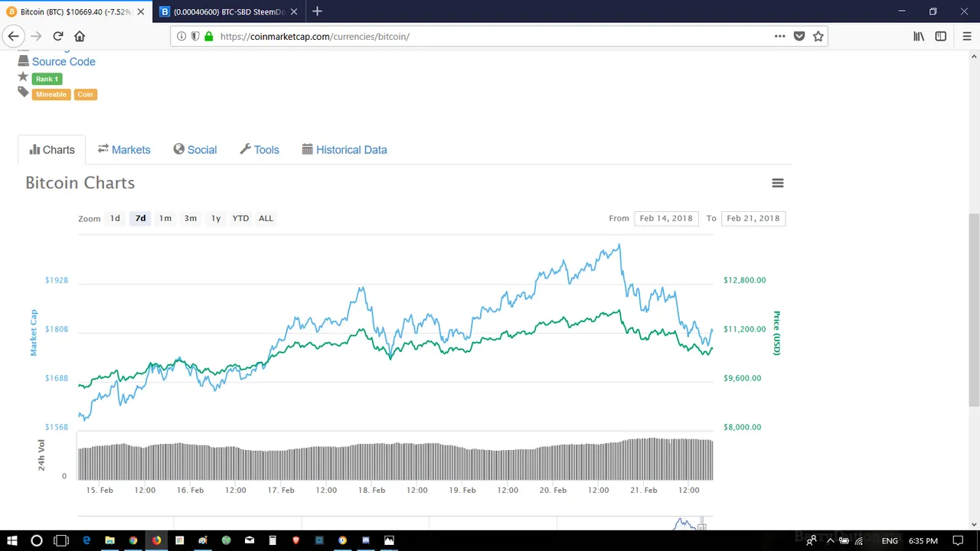Open the Tools tab

point(260,150)
